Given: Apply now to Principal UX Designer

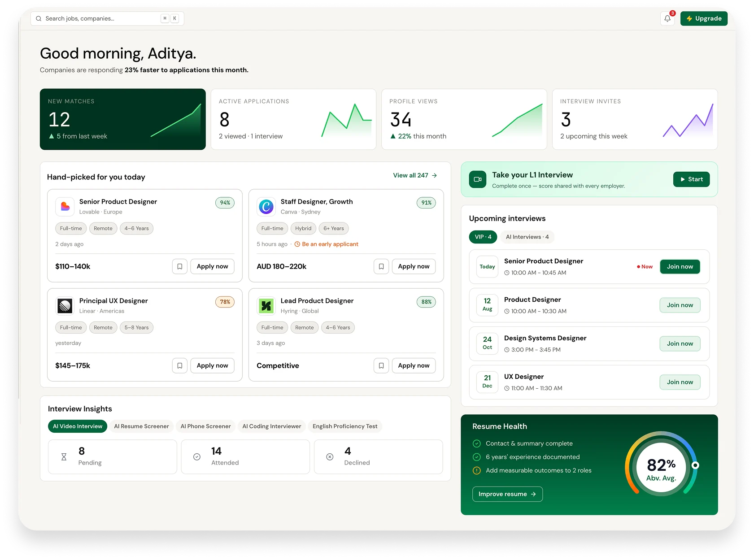Looking at the screenshot, I should (x=212, y=365).
